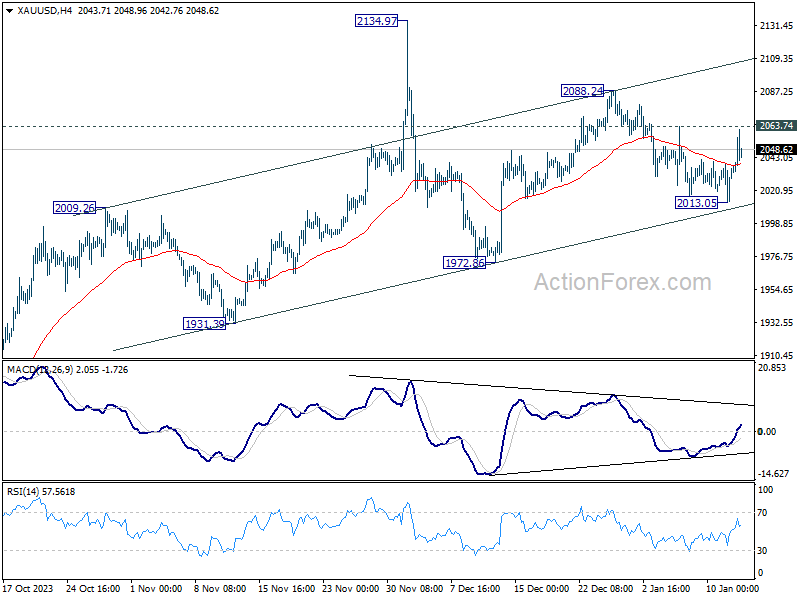The image size is (800, 600).
Task: Click the RSI axis level 100
Action: coord(765,490)
